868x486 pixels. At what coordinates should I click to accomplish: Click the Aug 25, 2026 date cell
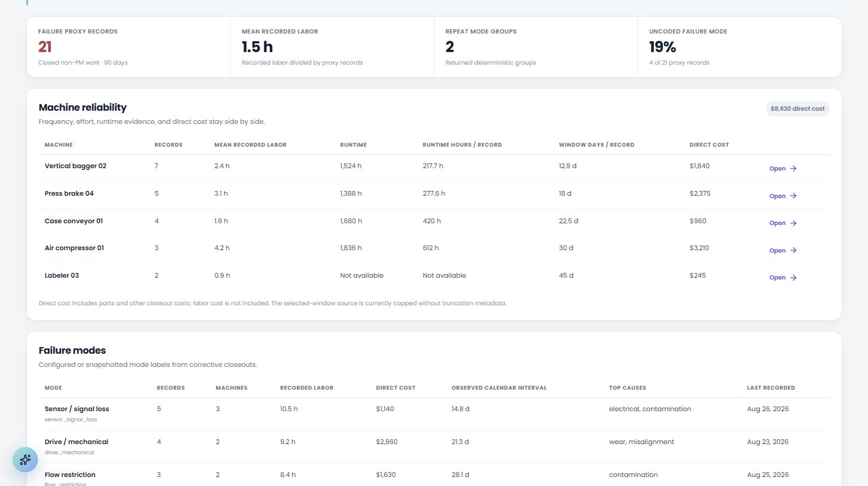[x=768, y=475]
